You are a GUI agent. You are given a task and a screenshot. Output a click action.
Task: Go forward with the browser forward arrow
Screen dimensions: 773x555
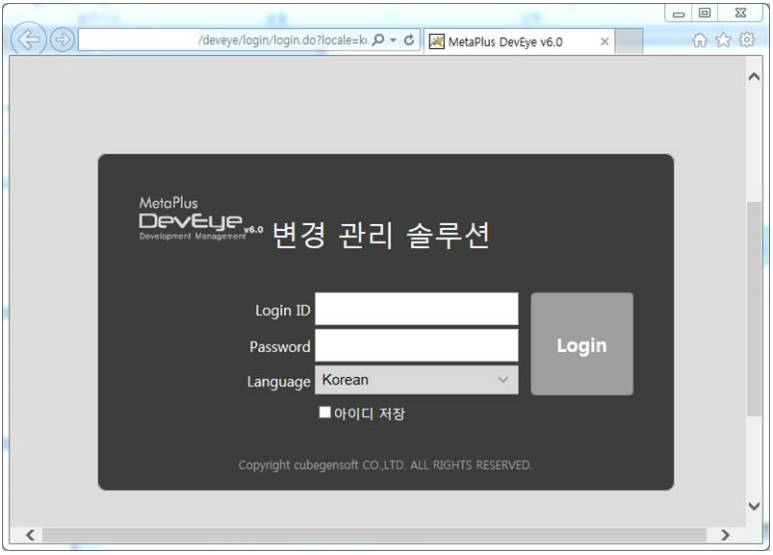pyautogui.click(x=63, y=39)
